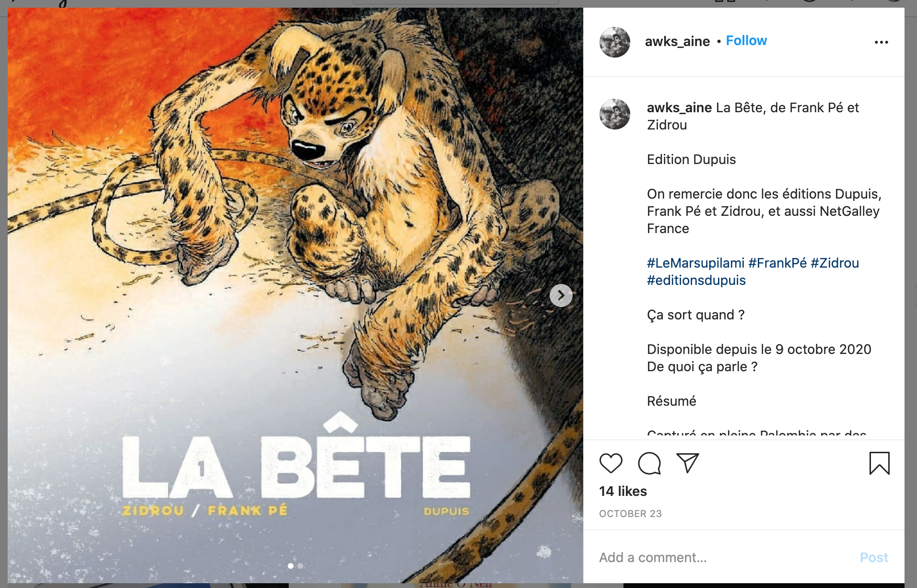Open comment bubble icon
The width and height of the screenshot is (917, 588).
click(649, 463)
